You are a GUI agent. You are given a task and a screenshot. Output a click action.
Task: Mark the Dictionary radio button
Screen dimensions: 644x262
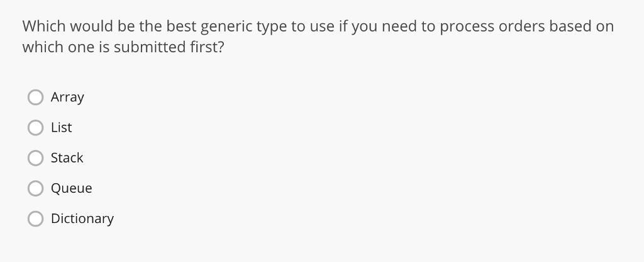pos(35,219)
